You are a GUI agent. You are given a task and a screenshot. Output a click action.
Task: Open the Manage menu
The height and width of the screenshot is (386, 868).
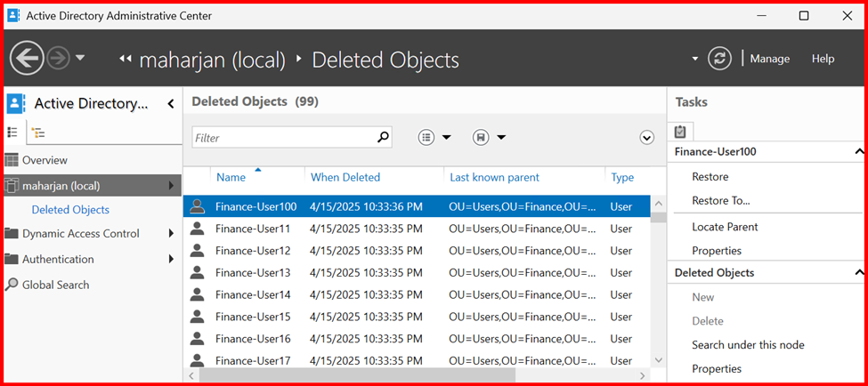click(x=769, y=59)
